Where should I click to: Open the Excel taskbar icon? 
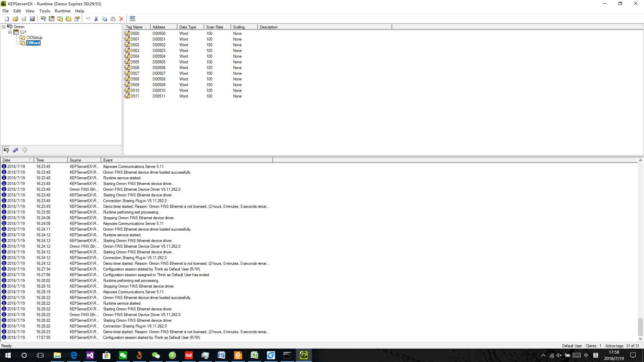(254, 355)
